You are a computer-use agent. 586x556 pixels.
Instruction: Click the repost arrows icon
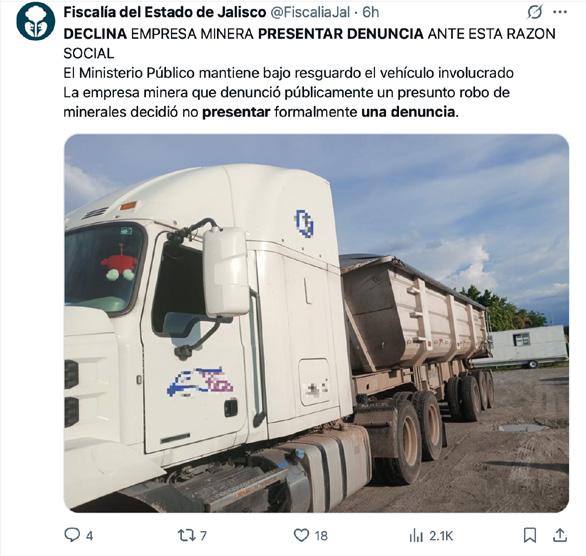pyautogui.click(x=186, y=535)
